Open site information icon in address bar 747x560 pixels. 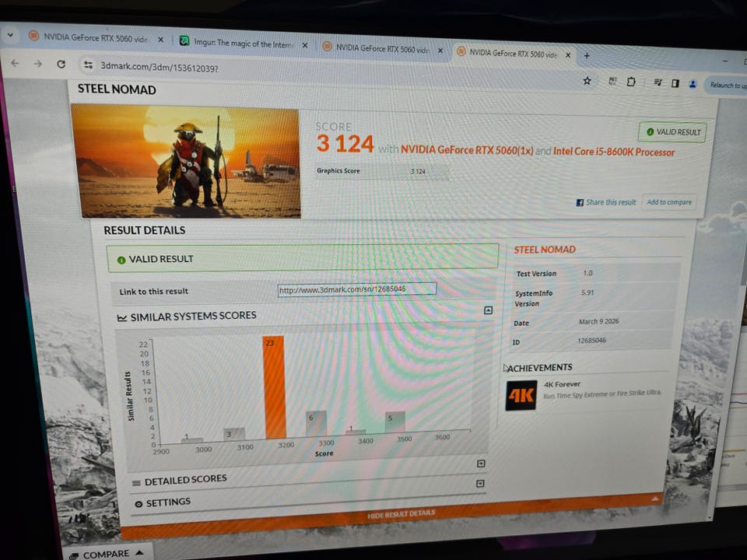point(88,65)
